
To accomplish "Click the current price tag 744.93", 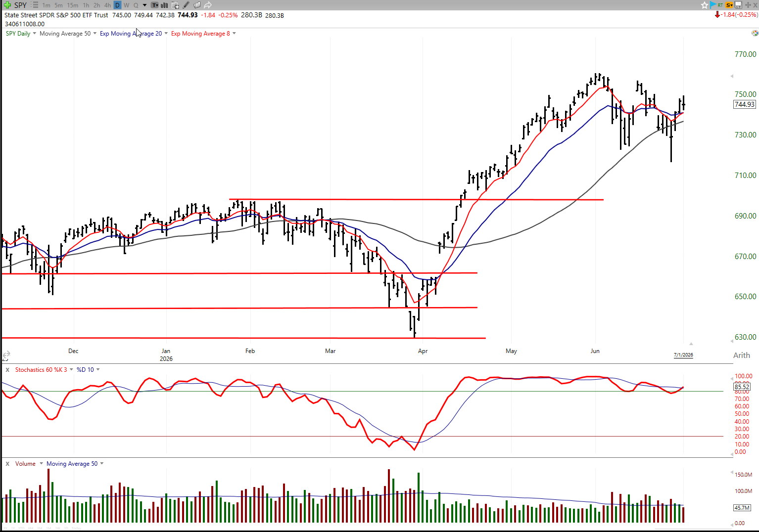I will click(745, 104).
